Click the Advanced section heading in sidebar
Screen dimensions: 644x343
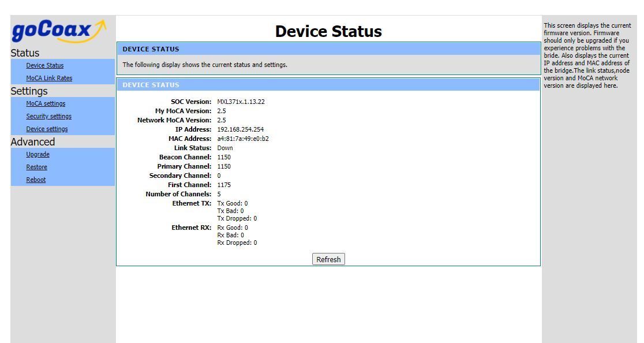pos(32,142)
